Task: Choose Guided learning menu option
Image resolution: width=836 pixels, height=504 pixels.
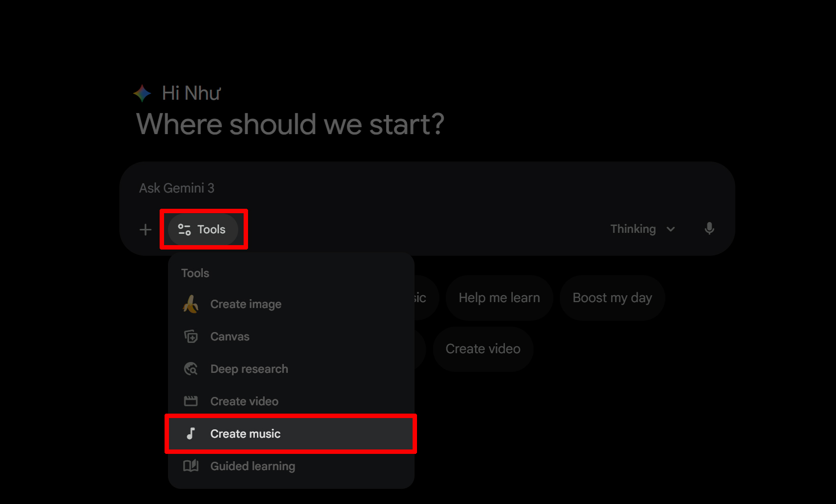Action: point(252,466)
